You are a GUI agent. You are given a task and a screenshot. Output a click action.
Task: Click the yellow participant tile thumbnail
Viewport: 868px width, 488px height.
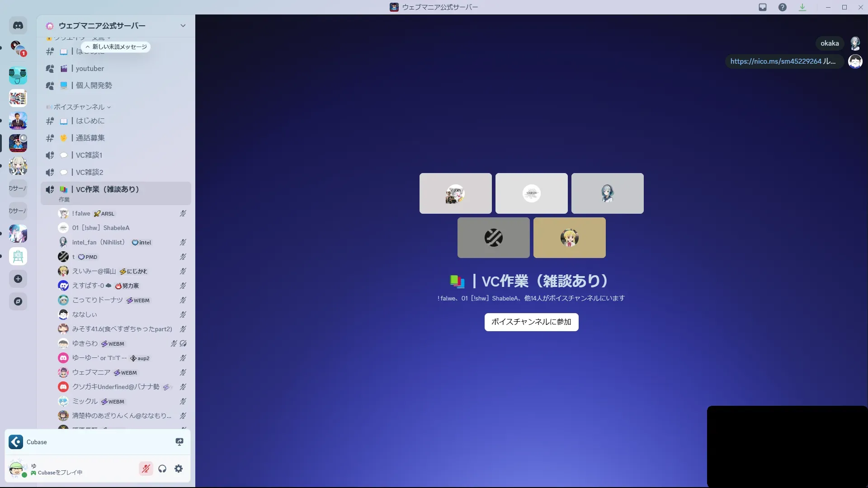569,238
